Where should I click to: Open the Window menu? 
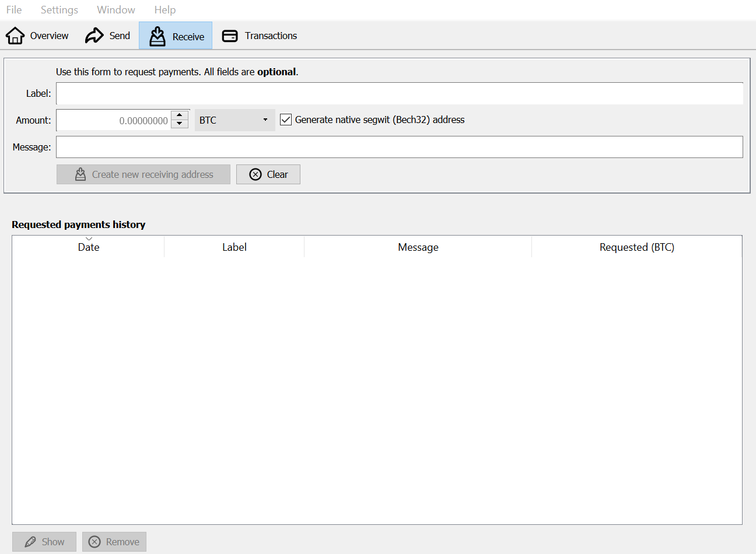[x=116, y=10]
